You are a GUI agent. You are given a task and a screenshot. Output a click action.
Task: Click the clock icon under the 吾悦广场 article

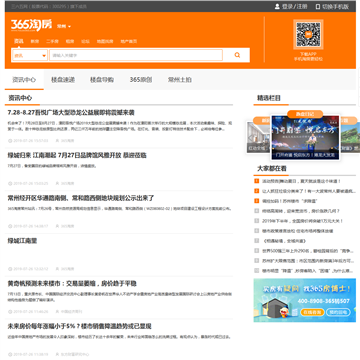[10, 141]
